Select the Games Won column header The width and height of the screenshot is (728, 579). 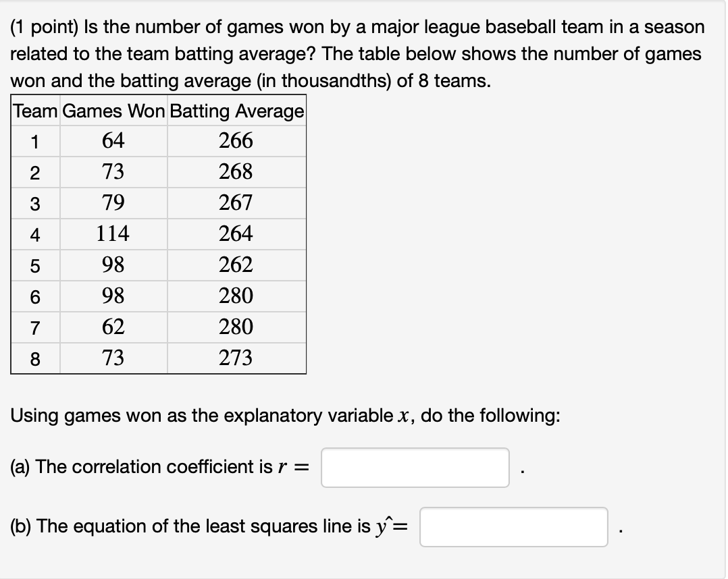point(113,111)
